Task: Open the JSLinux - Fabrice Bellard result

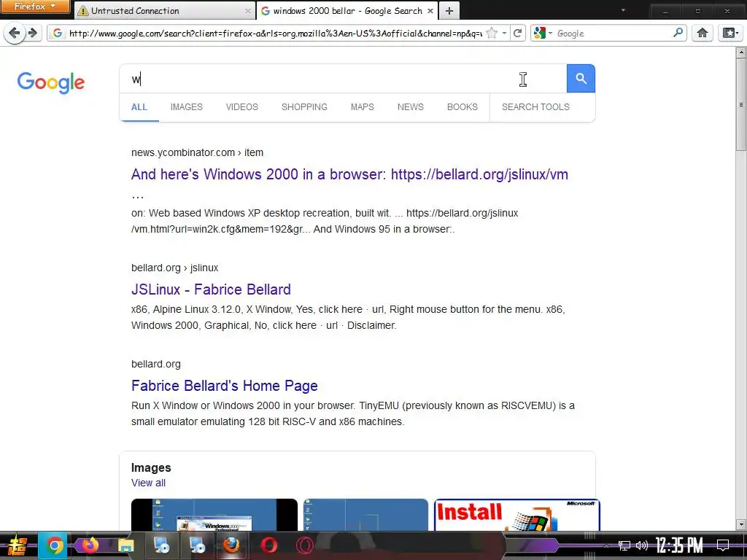Action: click(x=211, y=289)
